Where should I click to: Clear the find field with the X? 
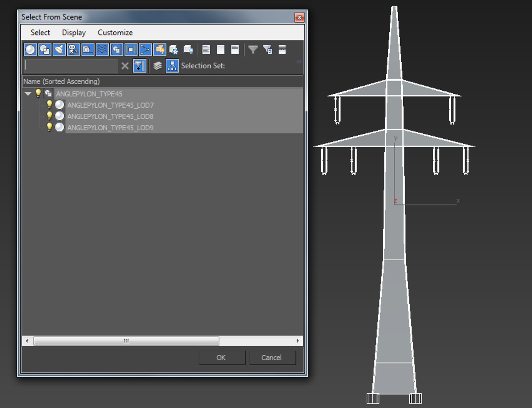tap(125, 66)
